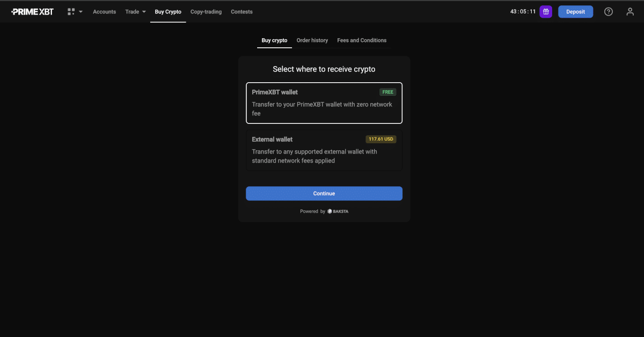Viewport: 644px width, 337px height.
Task: Open the Buy Crypto navigation item
Action: click(x=168, y=12)
